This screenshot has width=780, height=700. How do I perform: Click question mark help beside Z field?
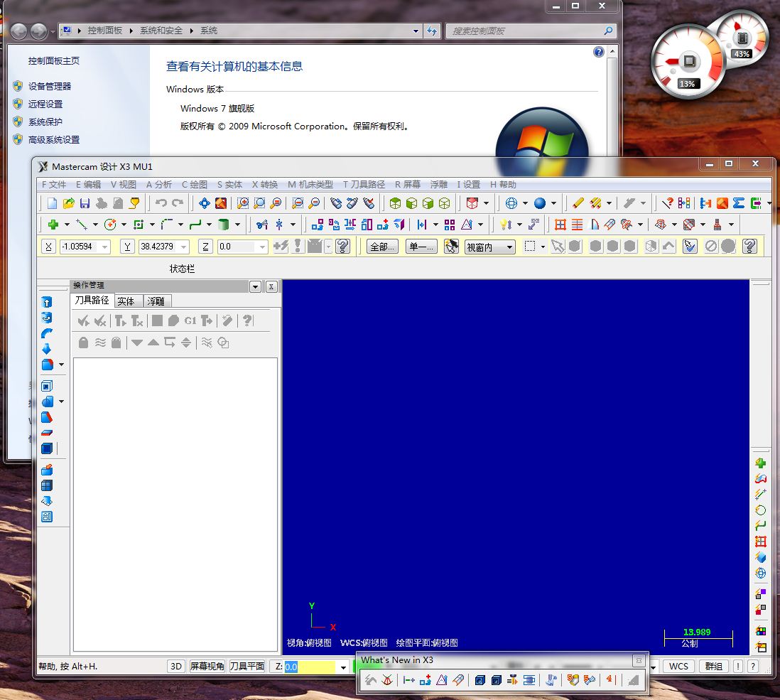pos(342,247)
